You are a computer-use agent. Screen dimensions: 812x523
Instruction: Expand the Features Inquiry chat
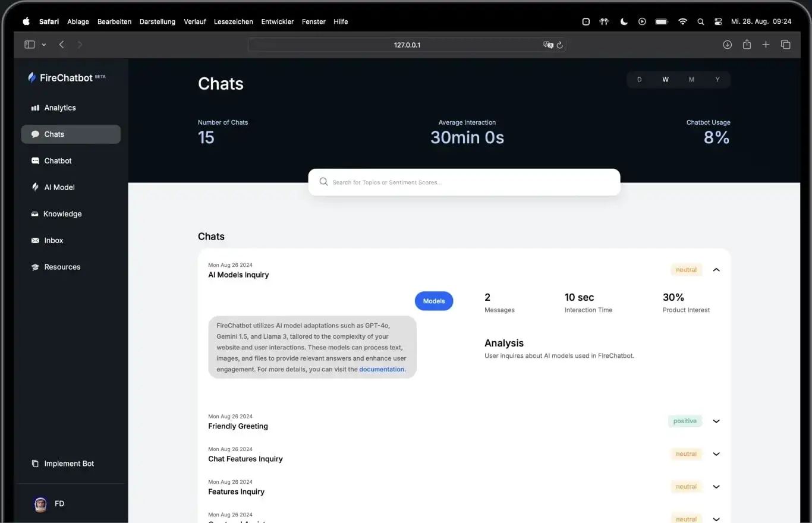click(x=716, y=487)
